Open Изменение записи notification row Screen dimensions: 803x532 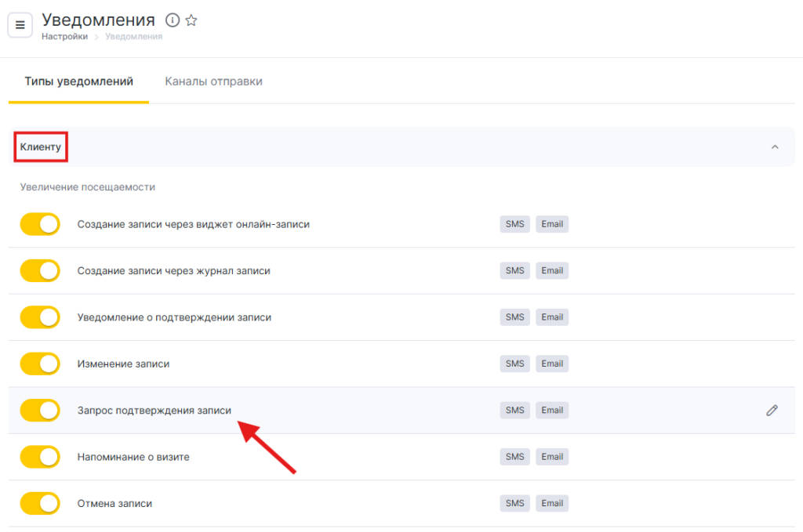pyautogui.click(x=123, y=364)
